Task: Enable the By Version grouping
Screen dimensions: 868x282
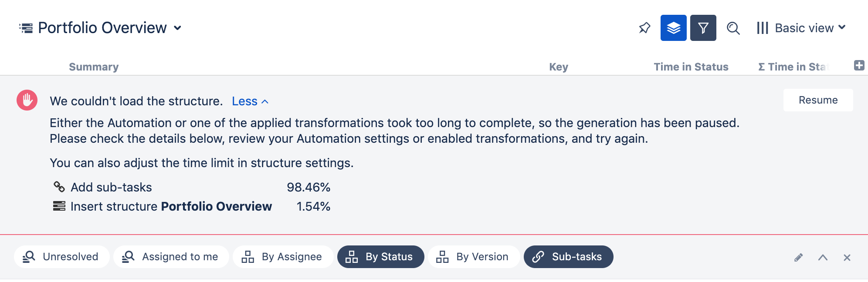Action: coord(474,257)
